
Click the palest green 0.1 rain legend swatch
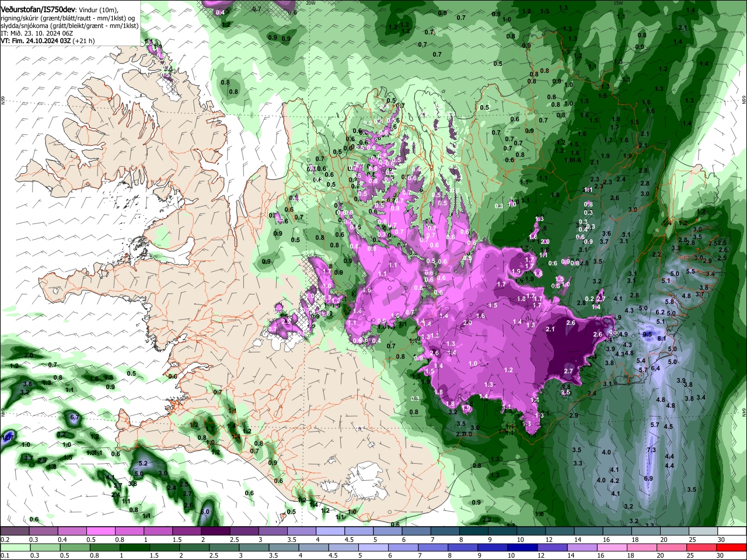pyautogui.click(x=15, y=547)
